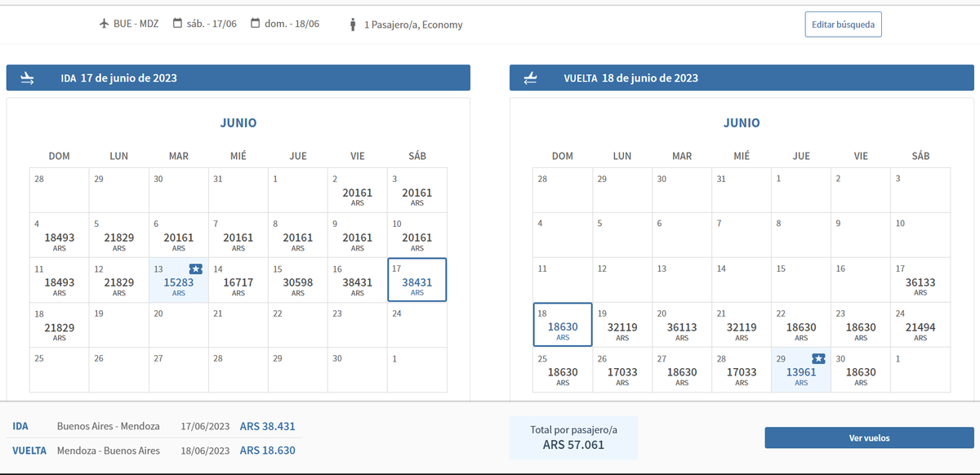Image resolution: width=980 pixels, height=475 pixels.
Task: Click the airplane icon beside BUE - MDZ
Action: coord(104,24)
